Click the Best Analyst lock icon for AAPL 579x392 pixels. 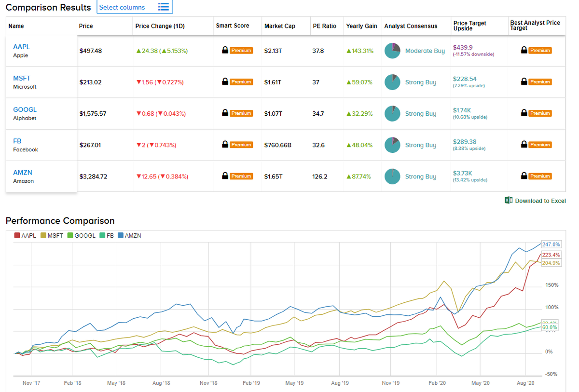point(524,50)
